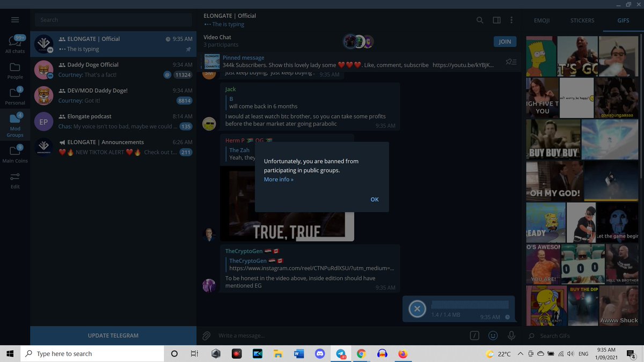Attach a file using the paperclip
Screen dimensions: 644x362
coord(206,335)
